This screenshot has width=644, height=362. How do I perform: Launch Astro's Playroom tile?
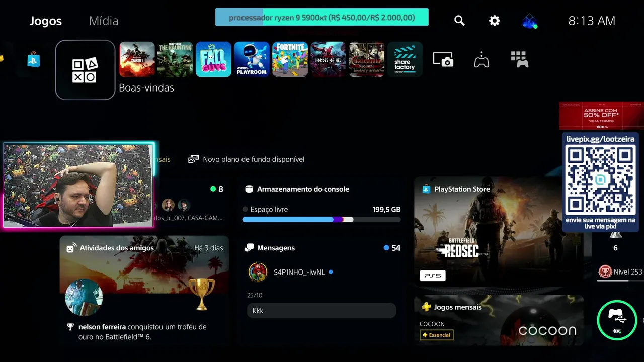point(252,59)
